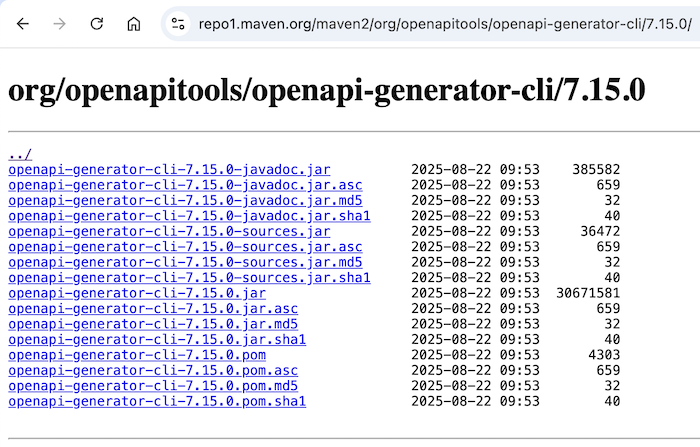Click size 40 in javadoc.jar.sha1 row
Viewport: 700px width, 447px height.
tap(612, 216)
